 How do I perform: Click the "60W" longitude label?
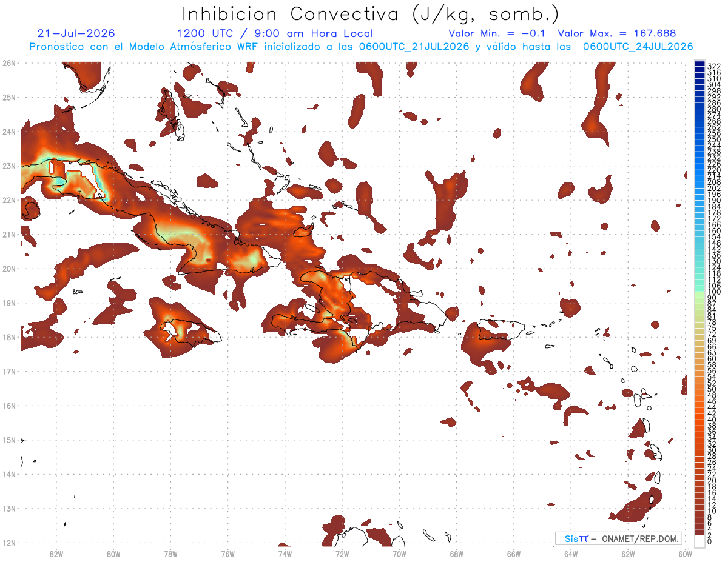tap(685, 554)
